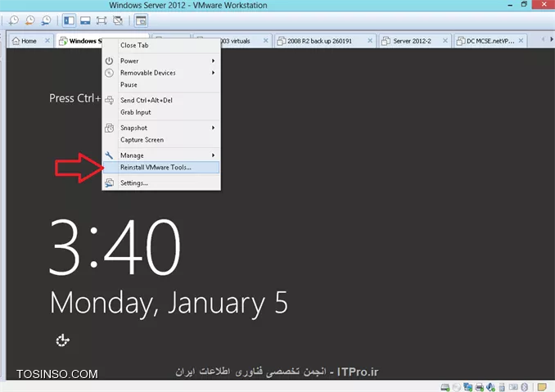Minimize the VMware Workstation window
The width and height of the screenshot is (555, 392).
click(x=510, y=5)
